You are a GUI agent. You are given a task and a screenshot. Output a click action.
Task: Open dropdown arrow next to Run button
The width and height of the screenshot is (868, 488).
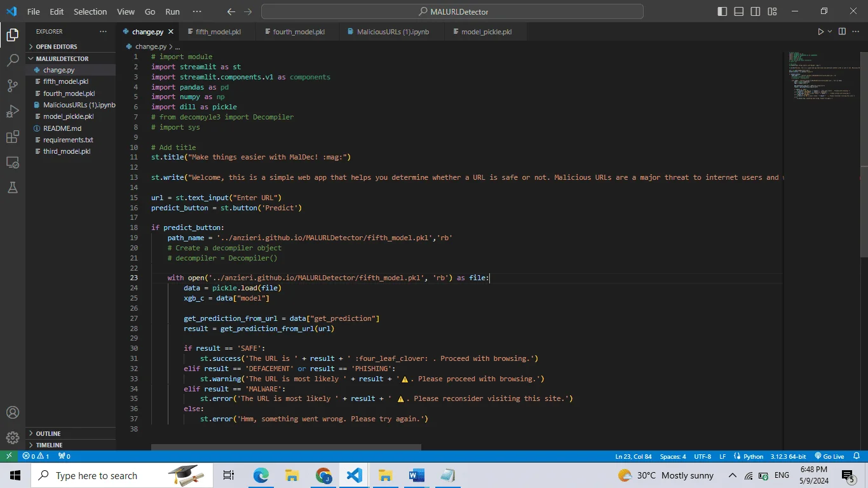tap(830, 32)
